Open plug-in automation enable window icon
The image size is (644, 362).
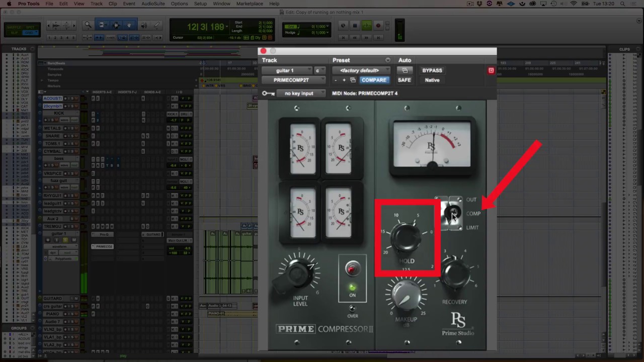tap(405, 70)
